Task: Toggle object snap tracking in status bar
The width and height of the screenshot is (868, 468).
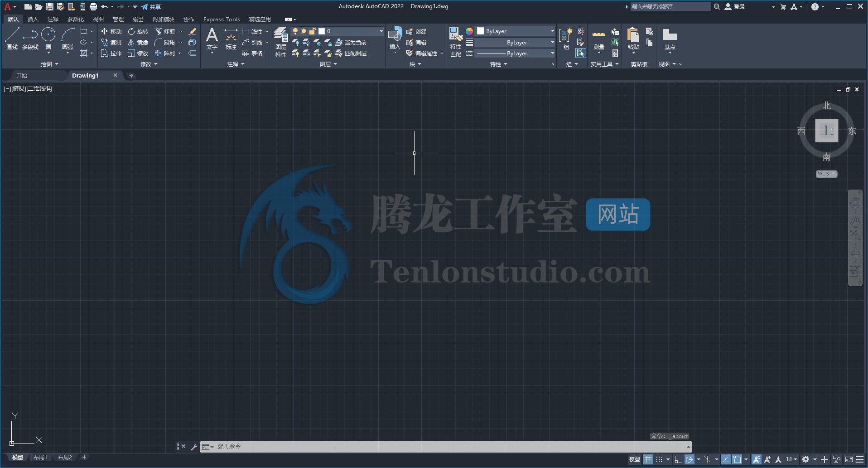Action: 726,459
